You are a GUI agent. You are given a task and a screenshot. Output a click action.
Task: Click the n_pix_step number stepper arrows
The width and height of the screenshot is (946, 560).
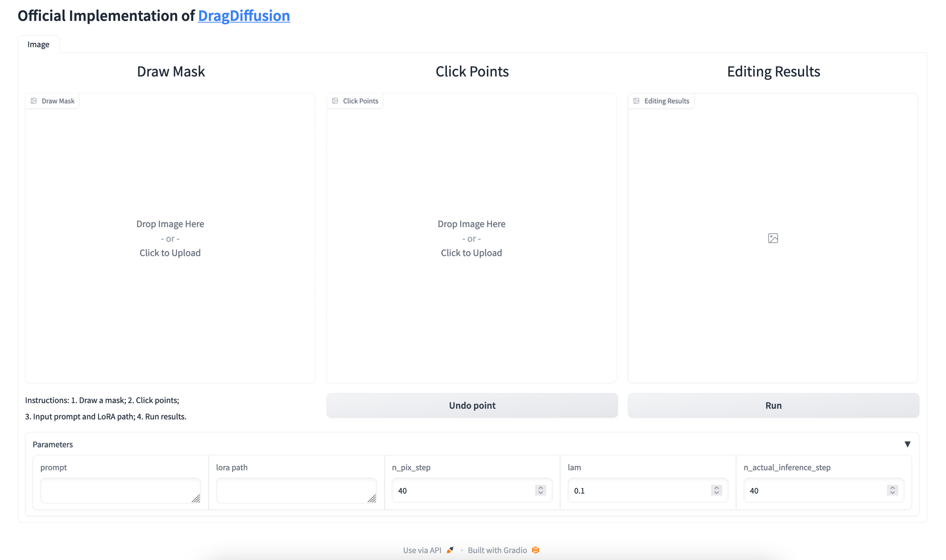[x=541, y=490]
